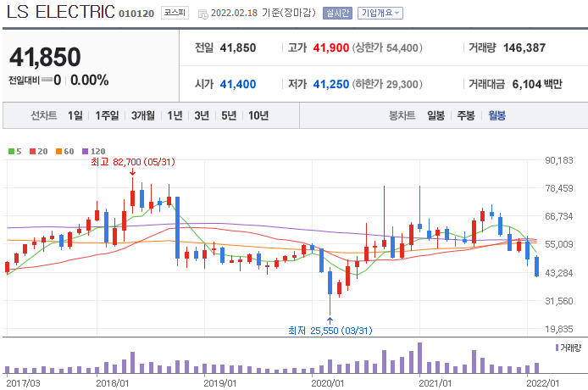Click the 상한가 54,400 text
Viewport: 588px width, 390px height.
coord(387,47)
